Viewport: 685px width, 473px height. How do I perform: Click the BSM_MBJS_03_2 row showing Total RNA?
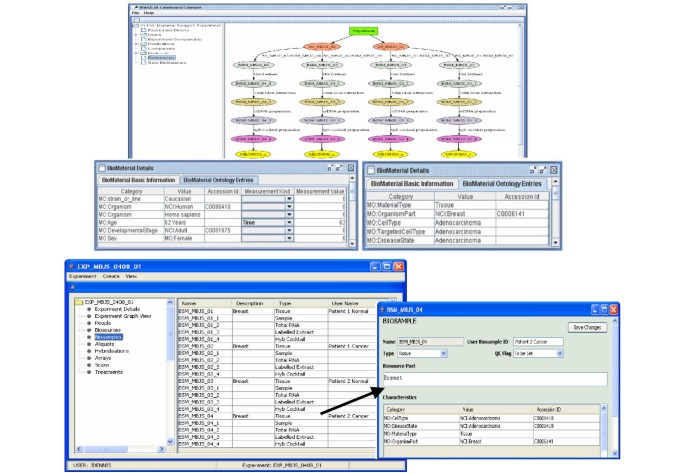[x=277, y=395]
